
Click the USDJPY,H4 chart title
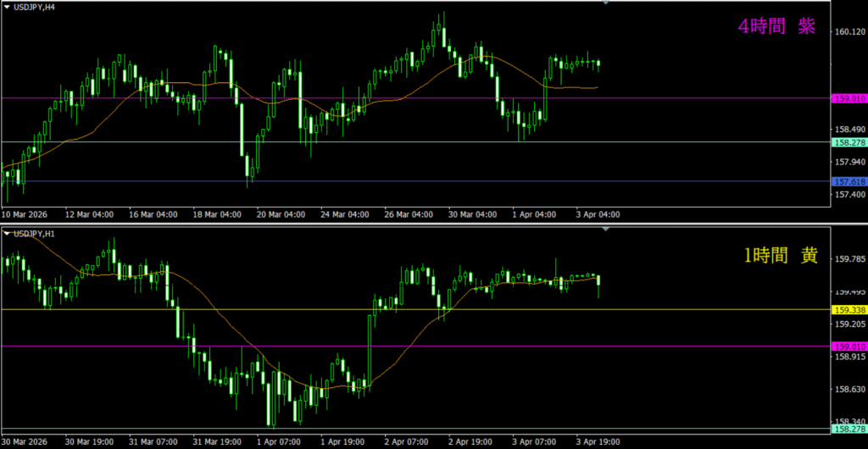(35, 7)
